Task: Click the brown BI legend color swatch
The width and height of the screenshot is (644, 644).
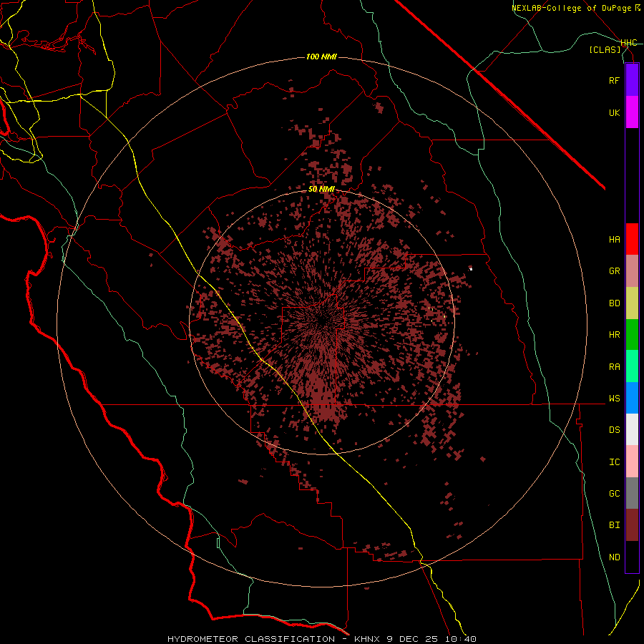Action: click(x=632, y=525)
